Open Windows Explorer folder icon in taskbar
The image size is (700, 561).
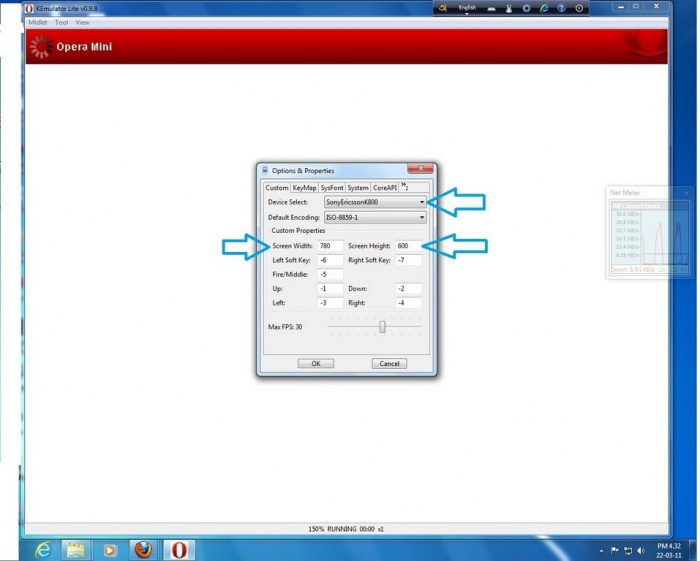coord(75,550)
